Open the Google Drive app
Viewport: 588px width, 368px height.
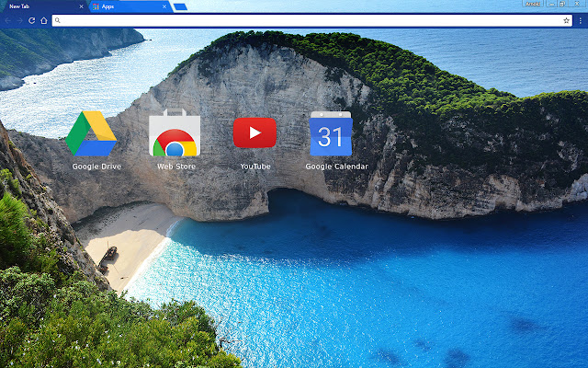91,133
